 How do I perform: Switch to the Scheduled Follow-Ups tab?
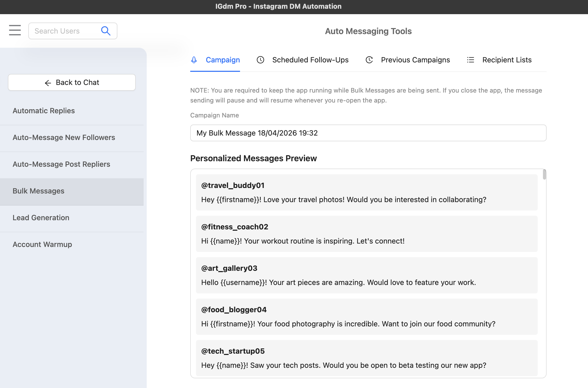pos(310,60)
